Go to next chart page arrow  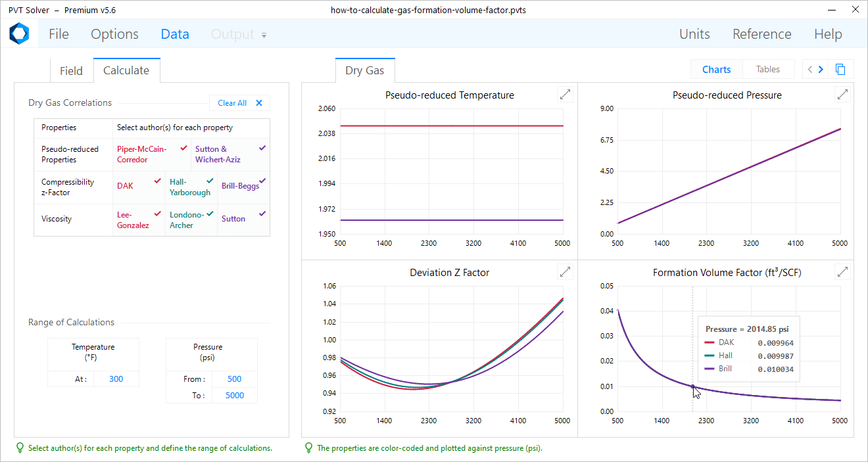pyautogui.click(x=821, y=70)
